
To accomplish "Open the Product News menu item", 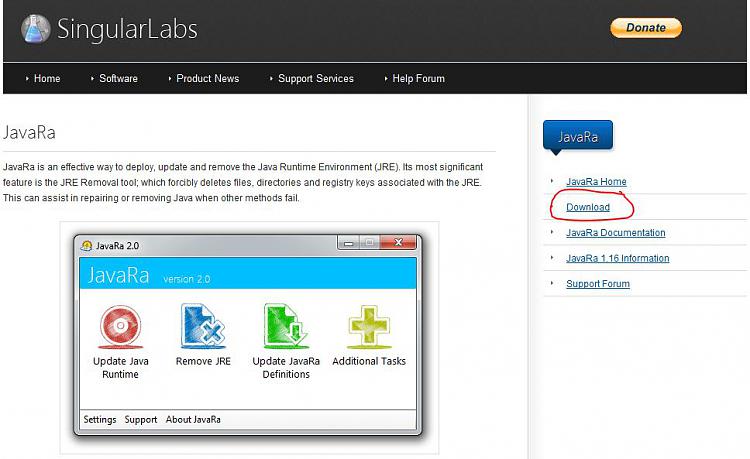I will 208,78.
